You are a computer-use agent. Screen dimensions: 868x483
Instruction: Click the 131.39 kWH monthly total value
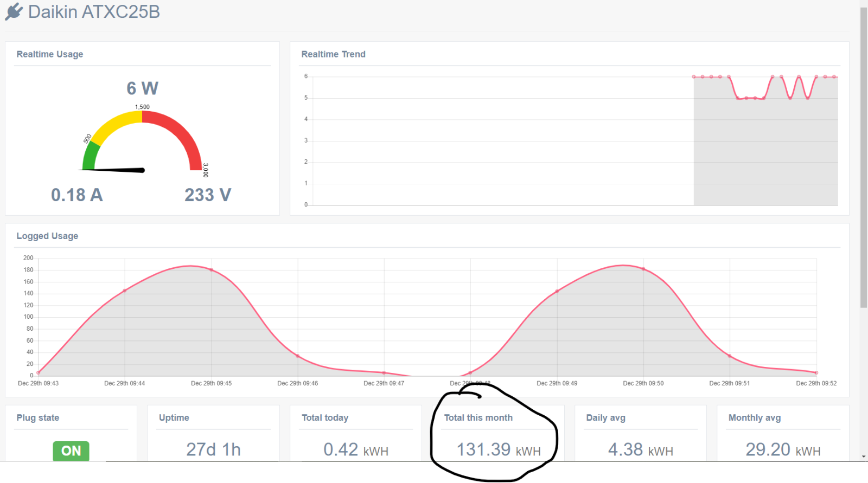[499, 449]
